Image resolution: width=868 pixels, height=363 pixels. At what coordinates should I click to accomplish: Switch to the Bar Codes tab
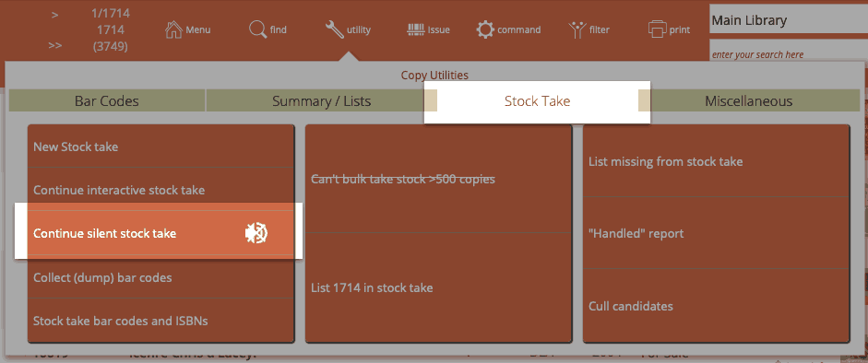(x=107, y=101)
